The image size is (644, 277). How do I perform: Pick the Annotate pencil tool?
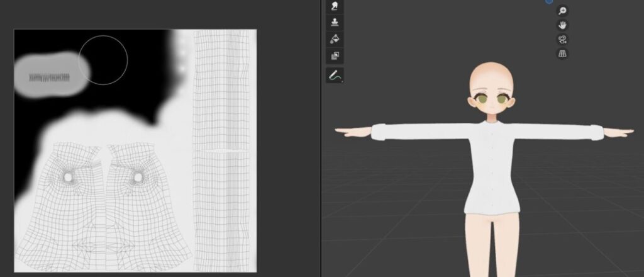335,76
